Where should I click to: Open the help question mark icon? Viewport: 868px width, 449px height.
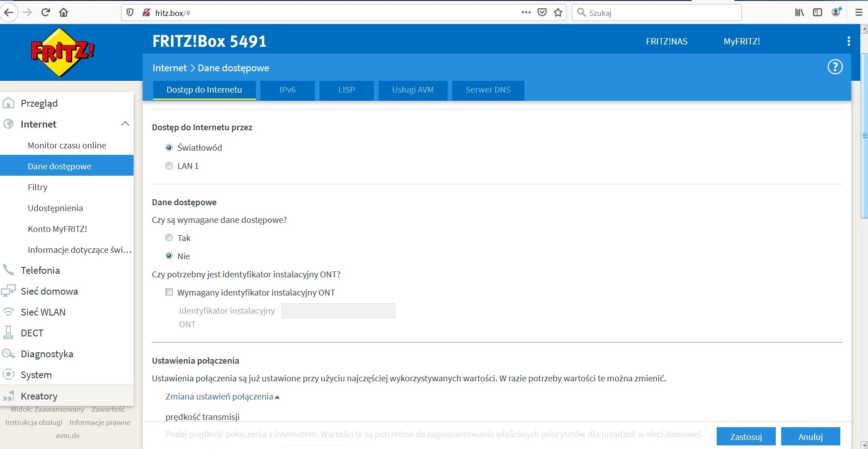(x=835, y=67)
